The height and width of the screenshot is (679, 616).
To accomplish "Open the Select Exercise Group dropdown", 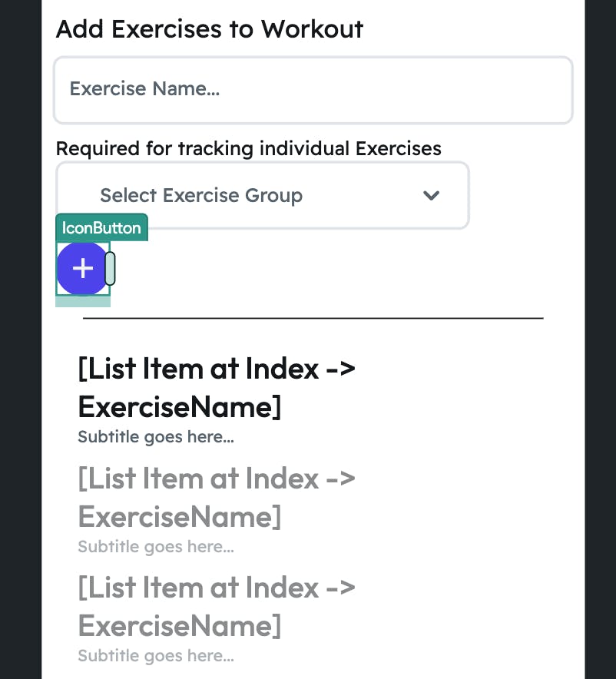I will 262,195.
